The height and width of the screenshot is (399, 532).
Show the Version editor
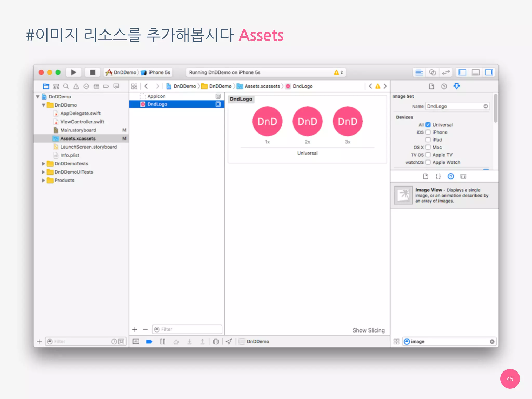tap(446, 72)
